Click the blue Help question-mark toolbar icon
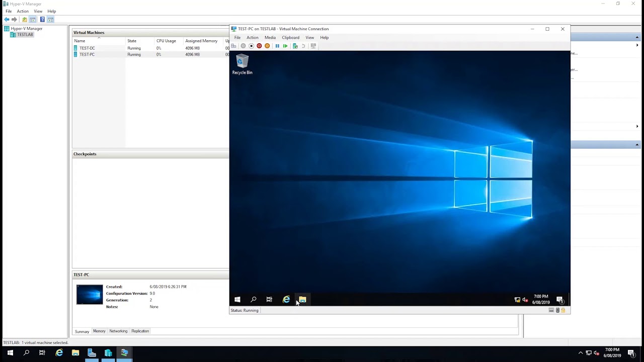Viewport: 644px width, 362px height. pyautogui.click(x=42, y=20)
